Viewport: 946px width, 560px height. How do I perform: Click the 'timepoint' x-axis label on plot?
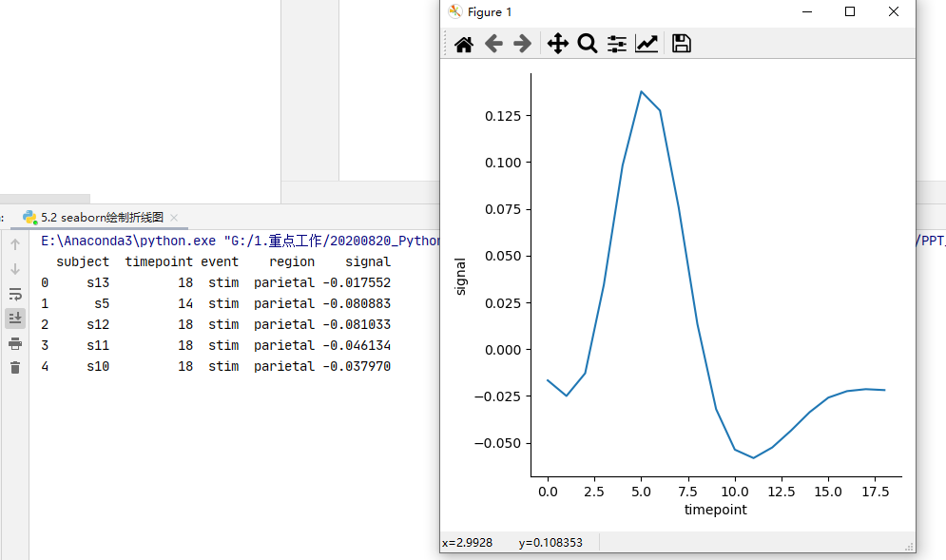coord(716,510)
